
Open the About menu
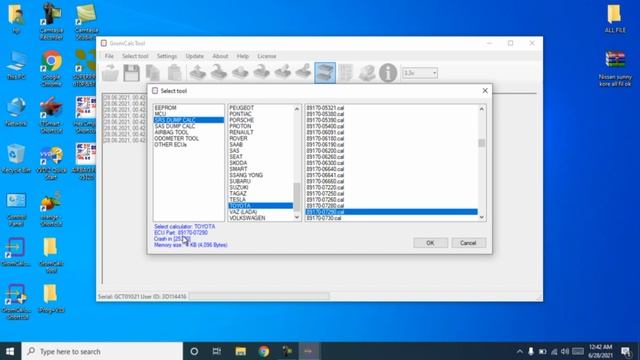(220, 56)
